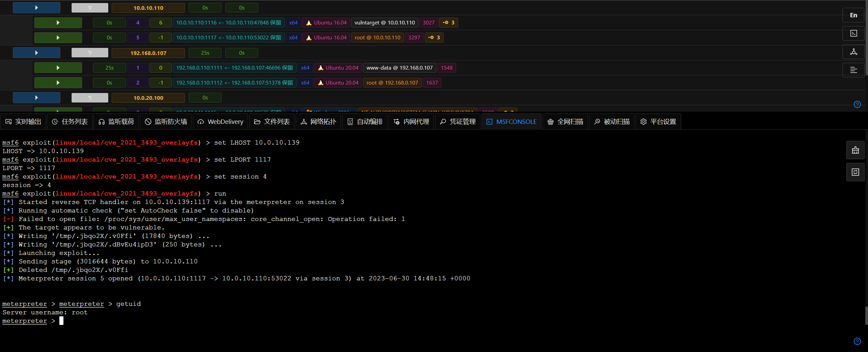Screen dimensions: 868x352
Task: Click Ubuntu 20.04 tag on www-data session
Action: tap(338, 68)
